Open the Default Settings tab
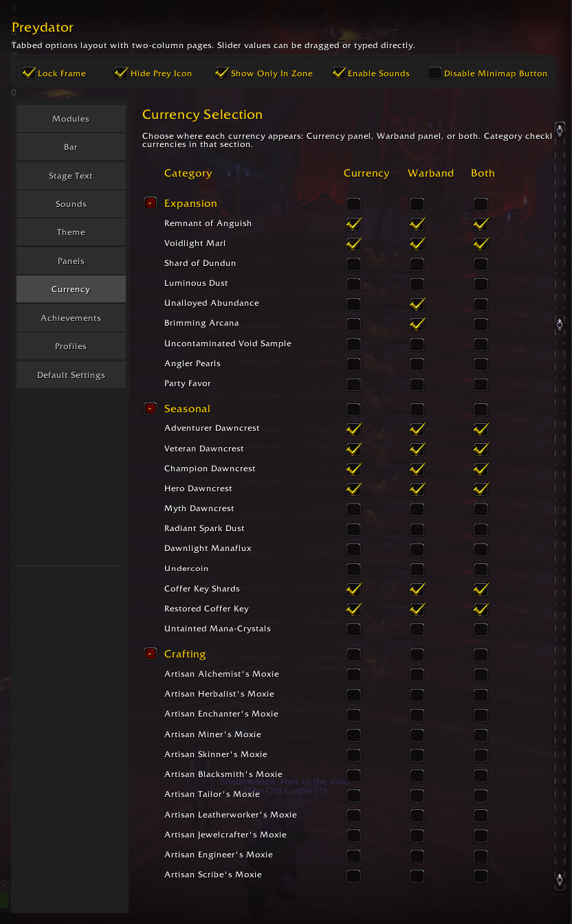 [71, 375]
